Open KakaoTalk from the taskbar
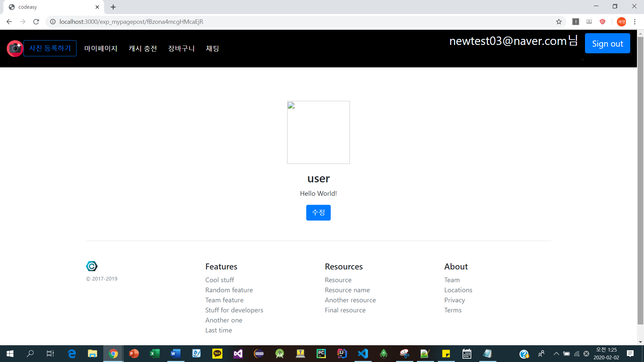 pos(217,354)
